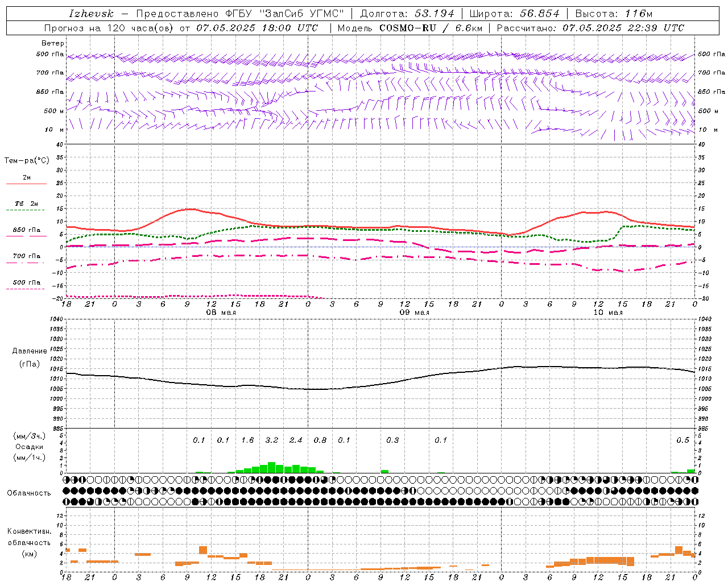Click 'Прогноз на 120 часа(ов)' forecast text
This screenshot has height=582, width=728.
(x=109, y=28)
